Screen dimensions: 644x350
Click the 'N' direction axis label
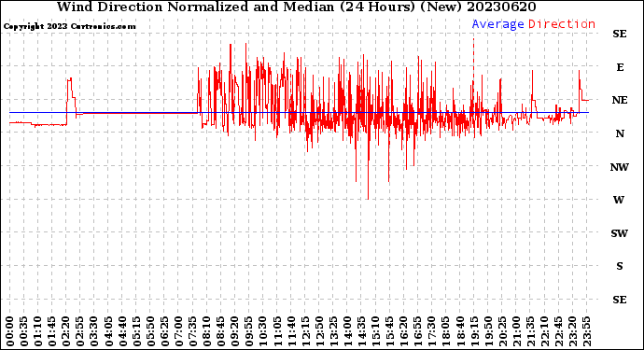[x=620, y=133]
